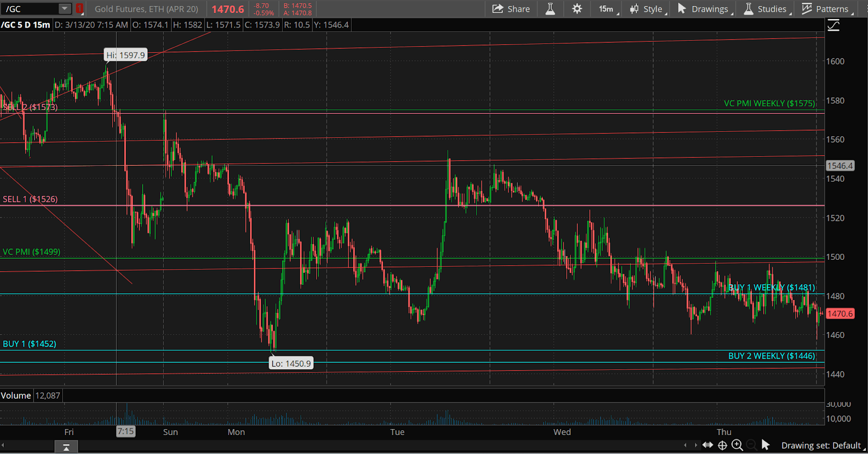Open the 15m timeframe dropdown
Viewport: 868px width, 454px height.
click(608, 9)
